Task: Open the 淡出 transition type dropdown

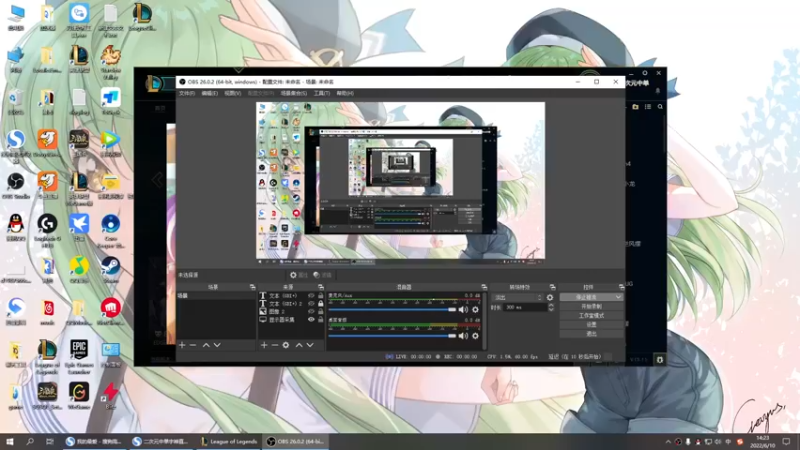Action: pyautogui.click(x=517, y=297)
